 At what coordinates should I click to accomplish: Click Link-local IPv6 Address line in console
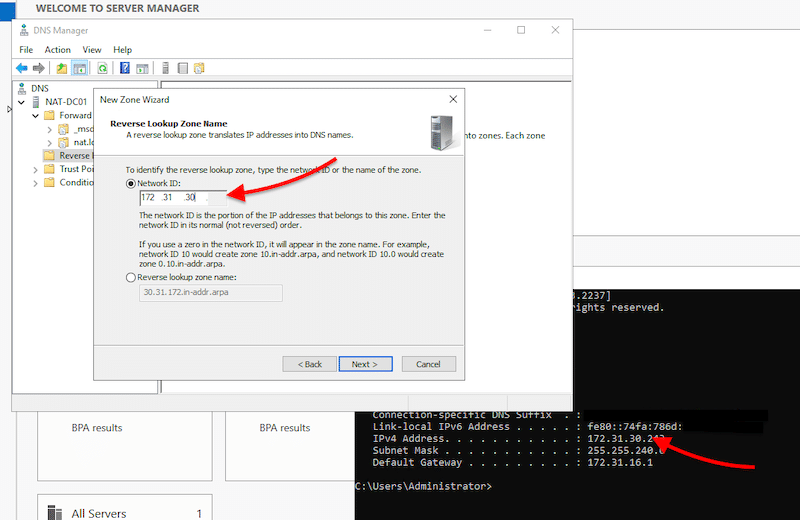click(x=528, y=427)
